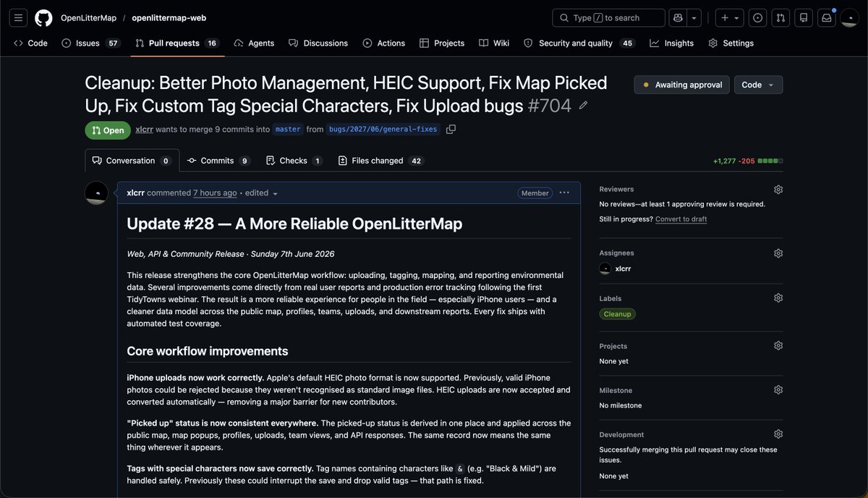Click the GitHub logo home icon

tap(43, 17)
